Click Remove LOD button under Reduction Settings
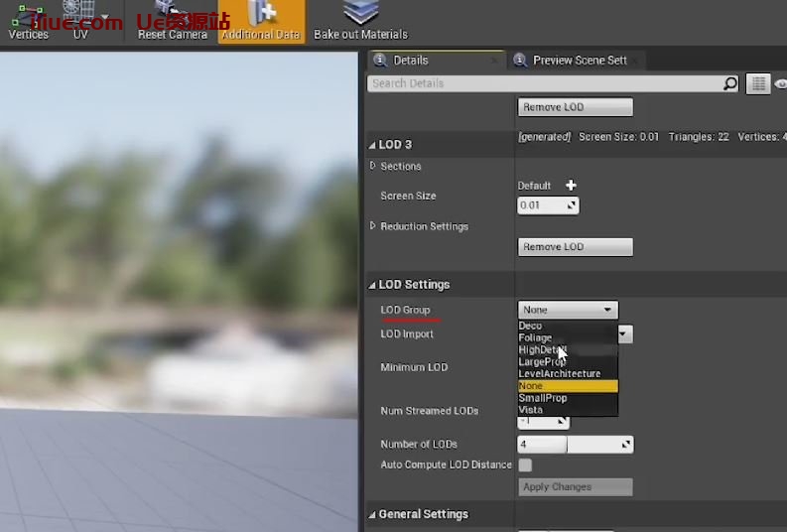 point(576,247)
